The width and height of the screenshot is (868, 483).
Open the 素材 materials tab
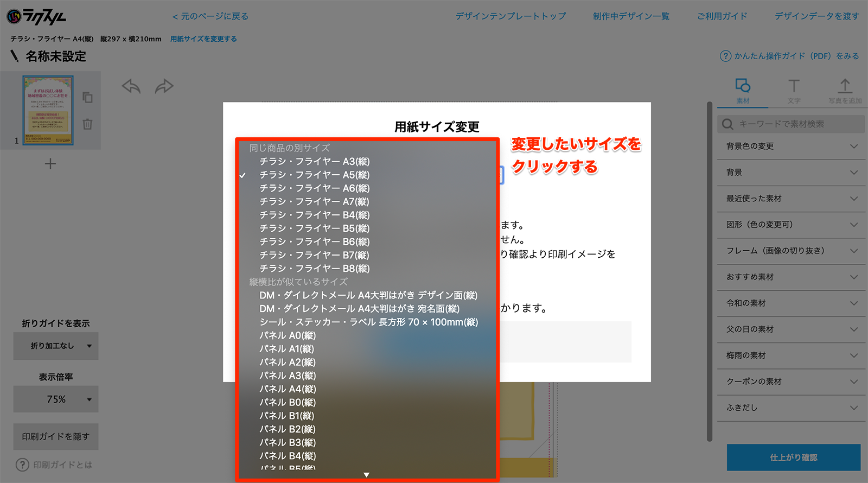click(x=743, y=91)
